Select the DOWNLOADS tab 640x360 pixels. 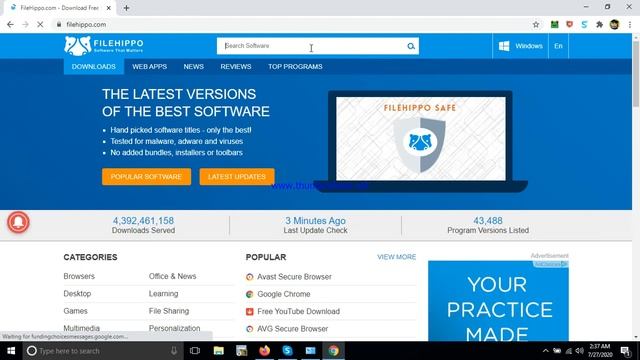[x=94, y=67]
